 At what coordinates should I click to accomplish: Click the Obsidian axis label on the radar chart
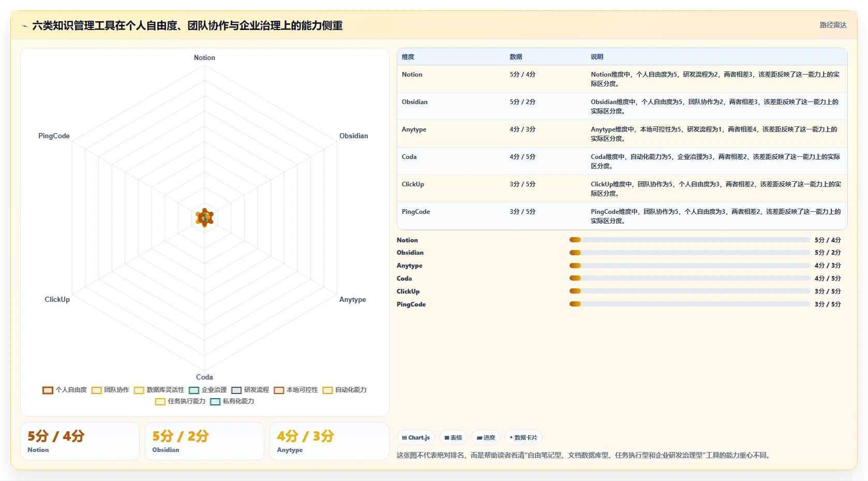[354, 136]
